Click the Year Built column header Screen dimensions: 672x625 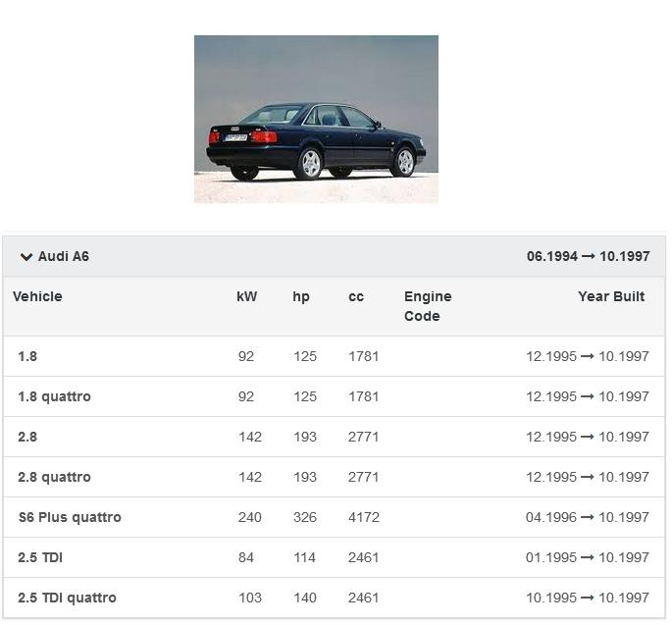click(x=611, y=296)
